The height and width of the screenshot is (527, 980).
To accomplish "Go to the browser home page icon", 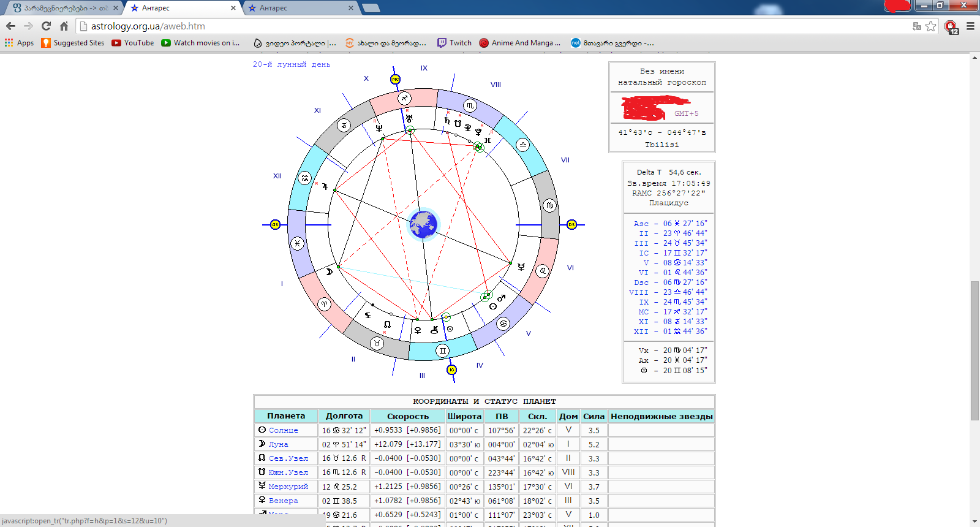I will (64, 26).
